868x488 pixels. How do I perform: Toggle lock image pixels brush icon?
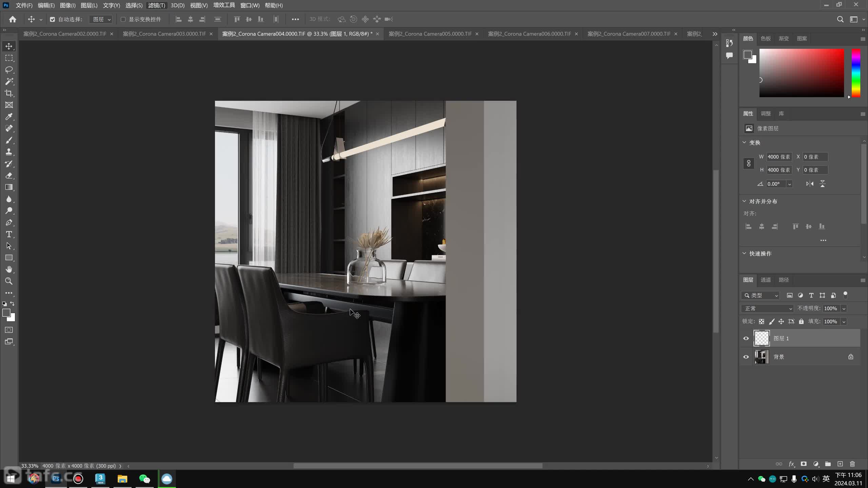[x=772, y=322]
